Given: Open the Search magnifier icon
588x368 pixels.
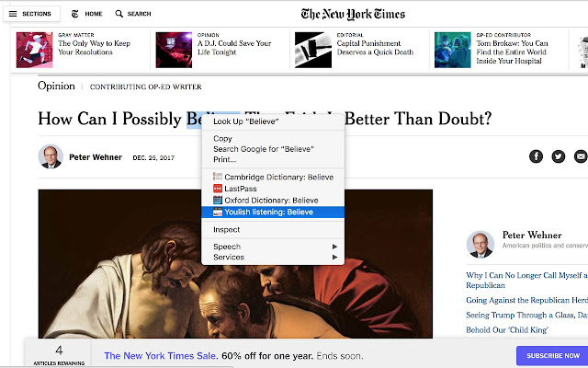Looking at the screenshot, I should 119,14.
